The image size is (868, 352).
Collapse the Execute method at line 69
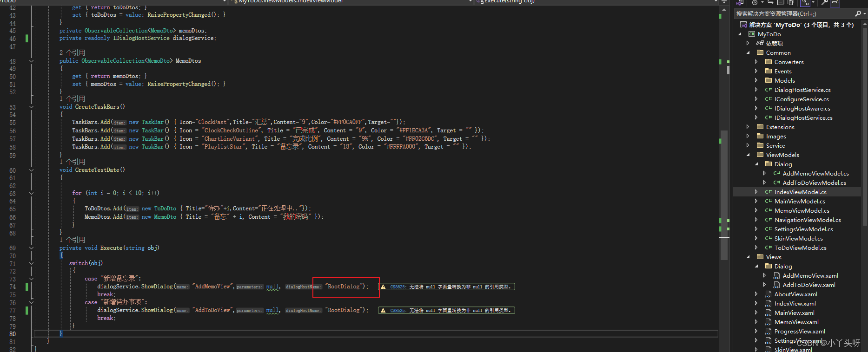(31, 248)
